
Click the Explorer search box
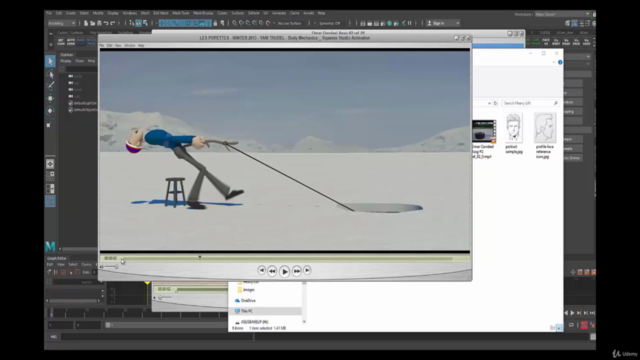(x=530, y=103)
